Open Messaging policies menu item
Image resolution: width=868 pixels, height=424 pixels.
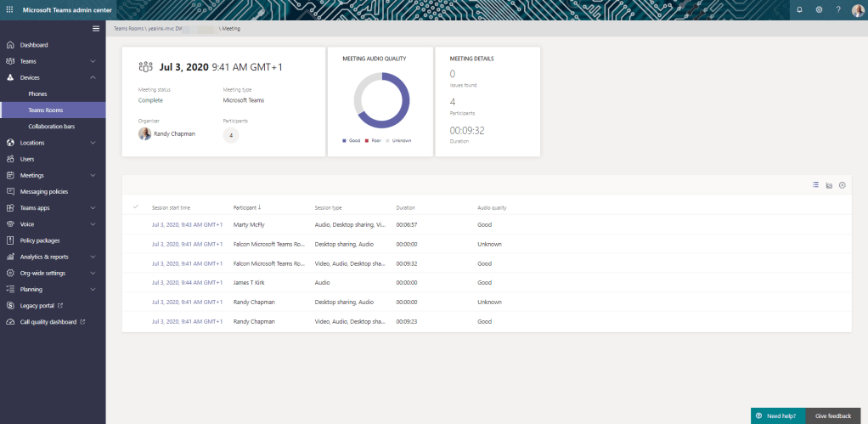[43, 191]
